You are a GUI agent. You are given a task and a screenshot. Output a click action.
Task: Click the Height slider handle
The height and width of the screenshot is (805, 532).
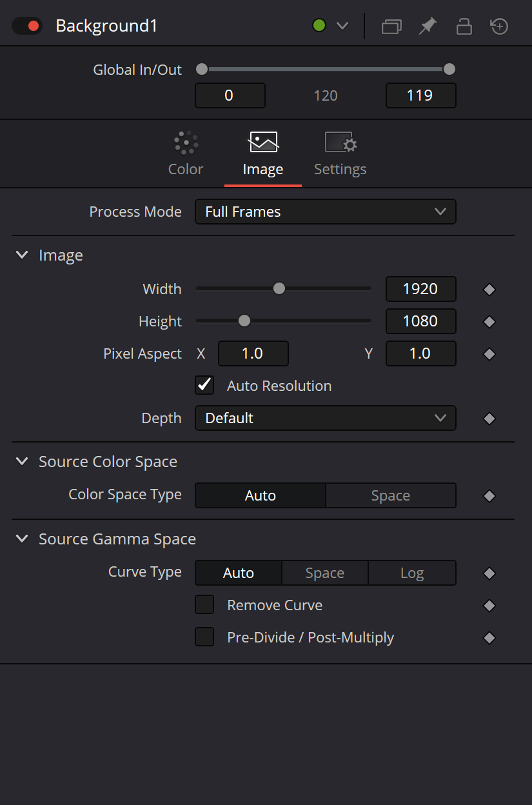pos(244,321)
